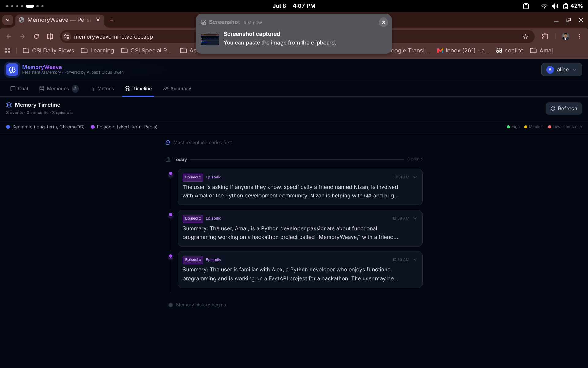The image size is (588, 368).
Task: Click the Medium importance legend
Action: (x=534, y=127)
